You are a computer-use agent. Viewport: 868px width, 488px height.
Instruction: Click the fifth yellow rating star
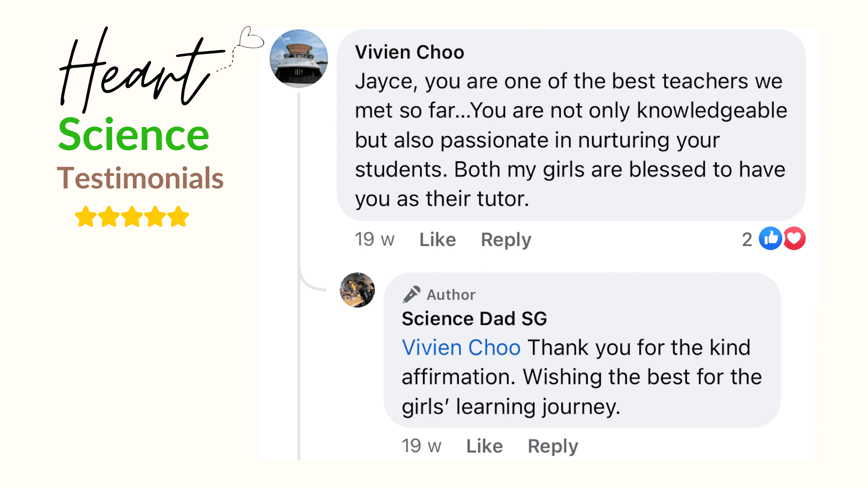(x=179, y=217)
